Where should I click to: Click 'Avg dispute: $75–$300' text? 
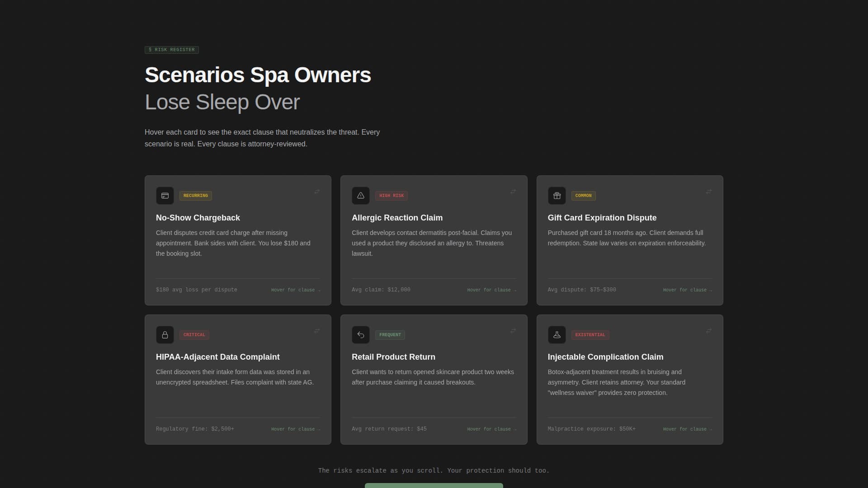click(582, 290)
